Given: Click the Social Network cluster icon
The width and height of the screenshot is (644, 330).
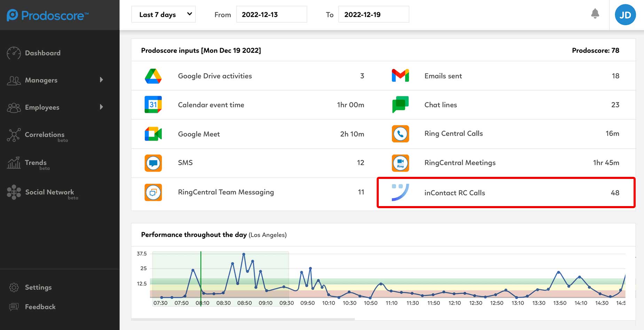Looking at the screenshot, I should (14, 192).
